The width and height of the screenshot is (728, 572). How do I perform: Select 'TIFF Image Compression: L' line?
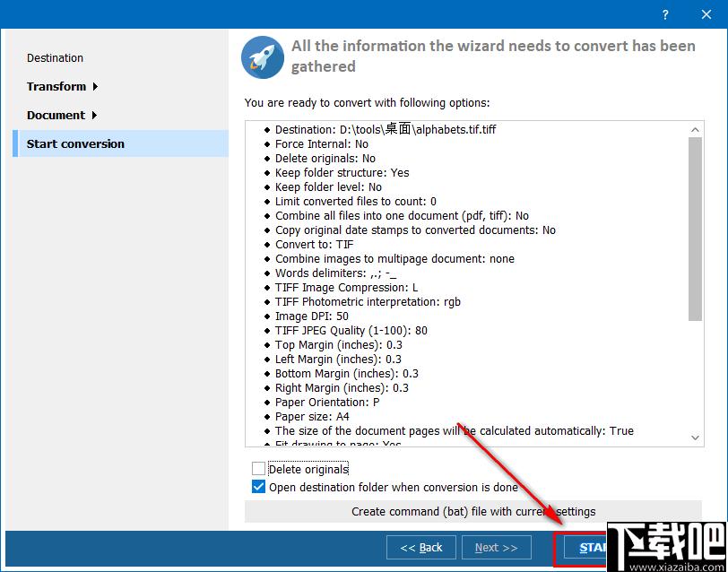click(x=346, y=288)
